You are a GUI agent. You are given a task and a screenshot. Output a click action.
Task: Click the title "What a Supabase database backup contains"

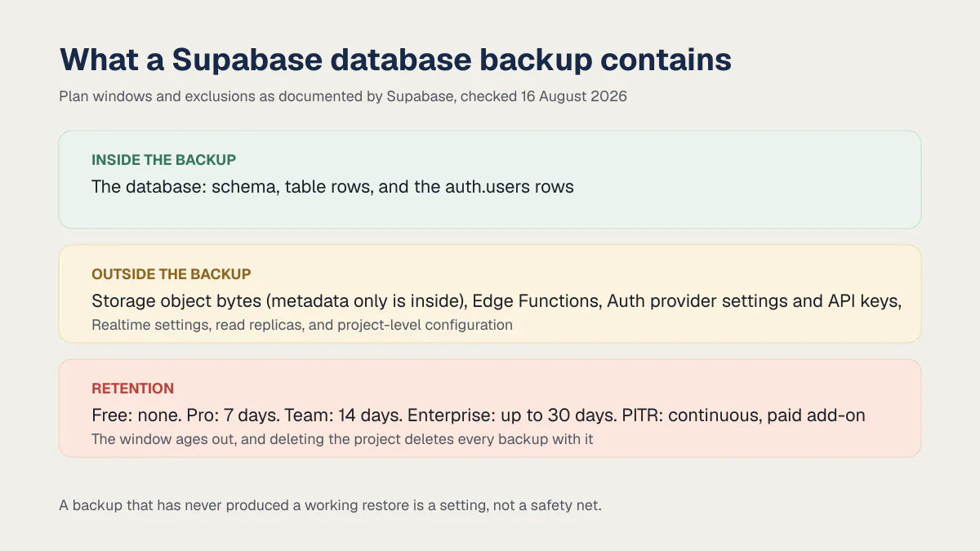(x=395, y=60)
